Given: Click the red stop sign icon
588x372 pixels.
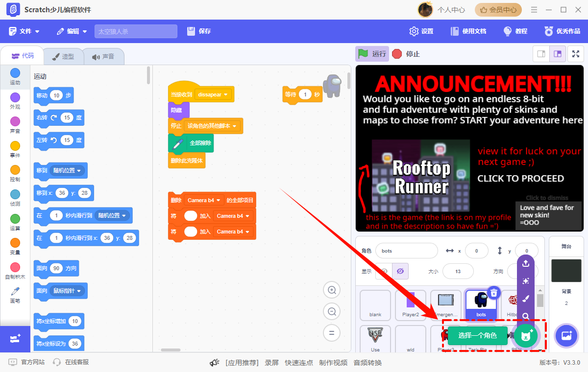Looking at the screenshot, I should (397, 54).
